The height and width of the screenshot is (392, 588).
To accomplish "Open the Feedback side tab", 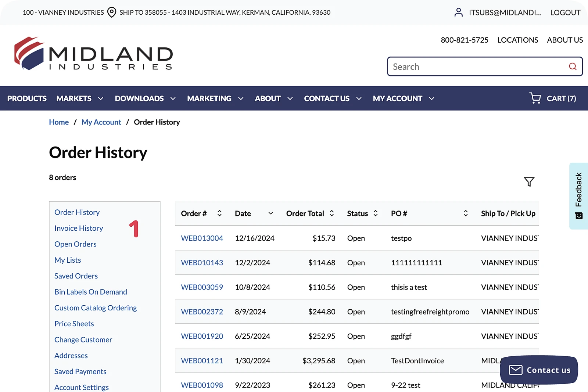I will point(579,196).
